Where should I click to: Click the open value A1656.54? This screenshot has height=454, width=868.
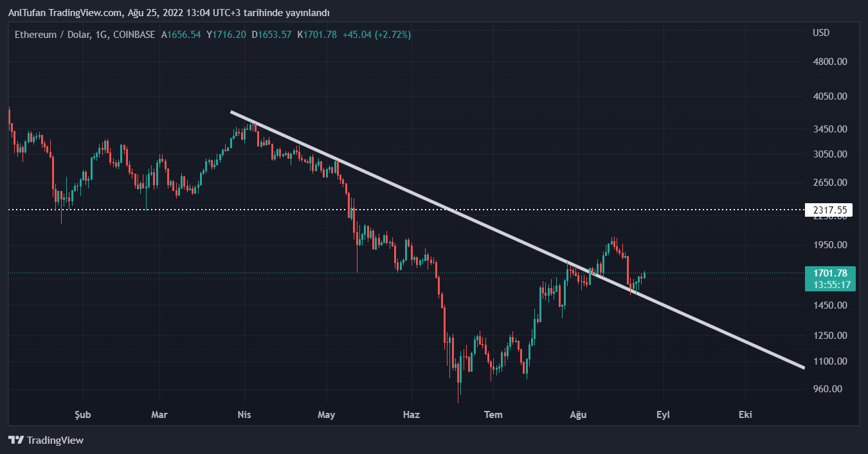(x=181, y=34)
